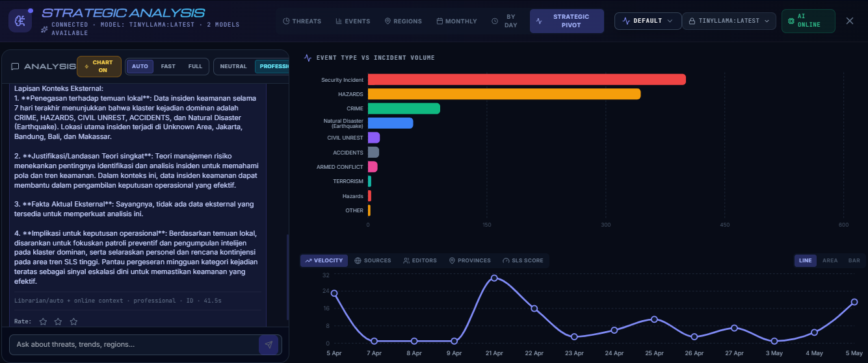Open the Provinces chart tab
Screen dimensions: 868x363
pyautogui.click(x=470, y=260)
